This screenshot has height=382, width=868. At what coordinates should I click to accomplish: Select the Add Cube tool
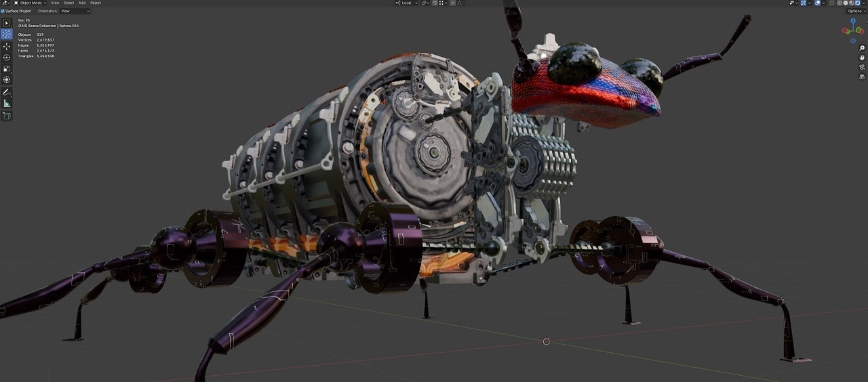point(7,116)
